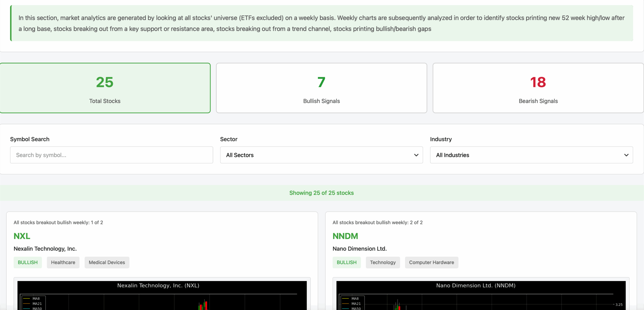The width and height of the screenshot is (644, 310).
Task: Open the NXL ticker symbol link
Action: 22,236
